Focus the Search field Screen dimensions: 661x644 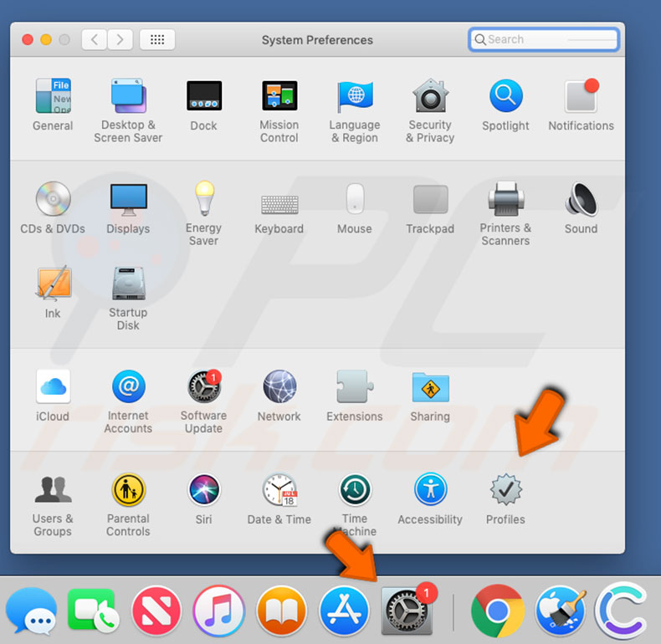[x=544, y=39]
